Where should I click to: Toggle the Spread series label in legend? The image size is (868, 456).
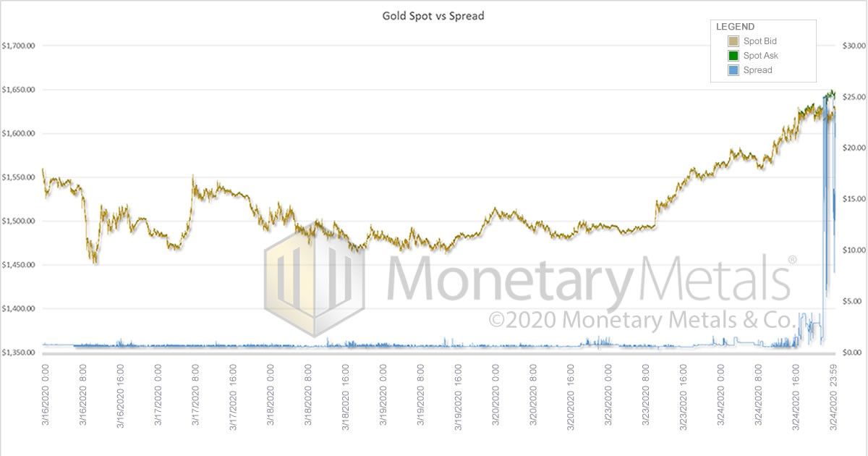(x=757, y=70)
